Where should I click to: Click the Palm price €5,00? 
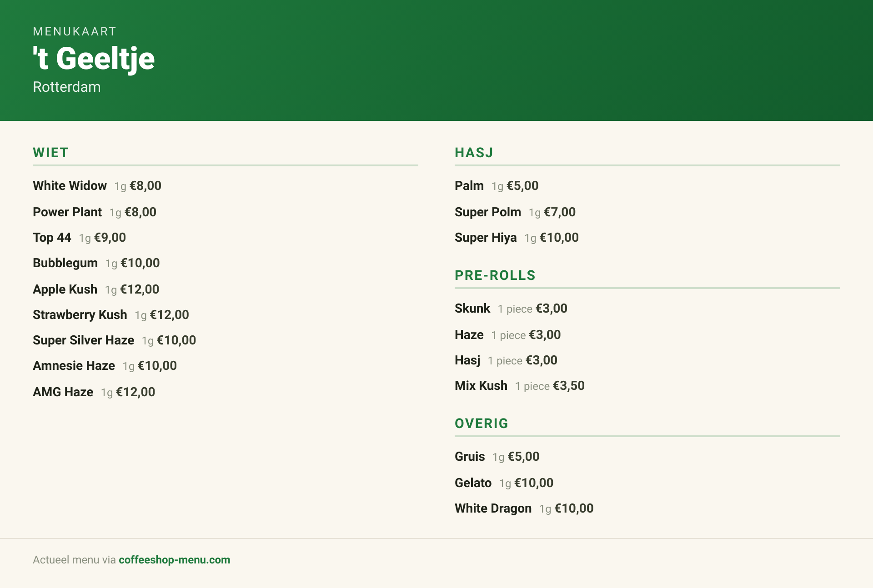point(522,186)
